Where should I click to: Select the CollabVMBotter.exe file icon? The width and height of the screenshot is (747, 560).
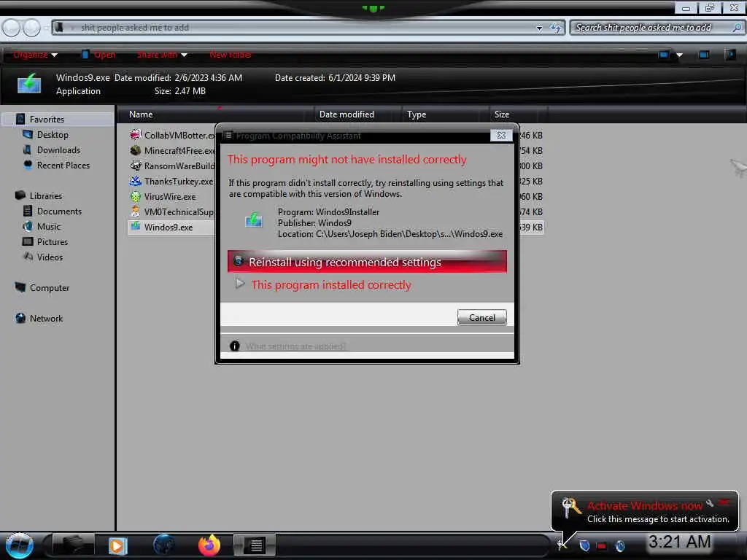(136, 135)
